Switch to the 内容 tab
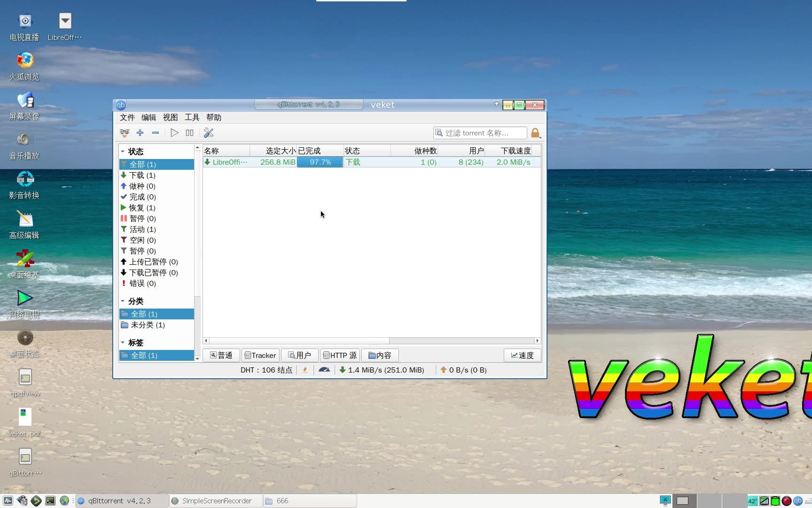The width and height of the screenshot is (812, 508). (380, 355)
